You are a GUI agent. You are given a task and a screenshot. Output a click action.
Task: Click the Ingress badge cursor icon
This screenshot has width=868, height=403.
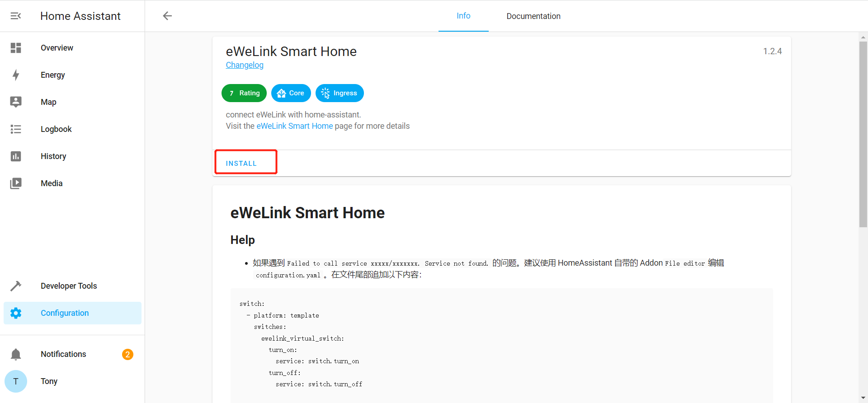(325, 93)
